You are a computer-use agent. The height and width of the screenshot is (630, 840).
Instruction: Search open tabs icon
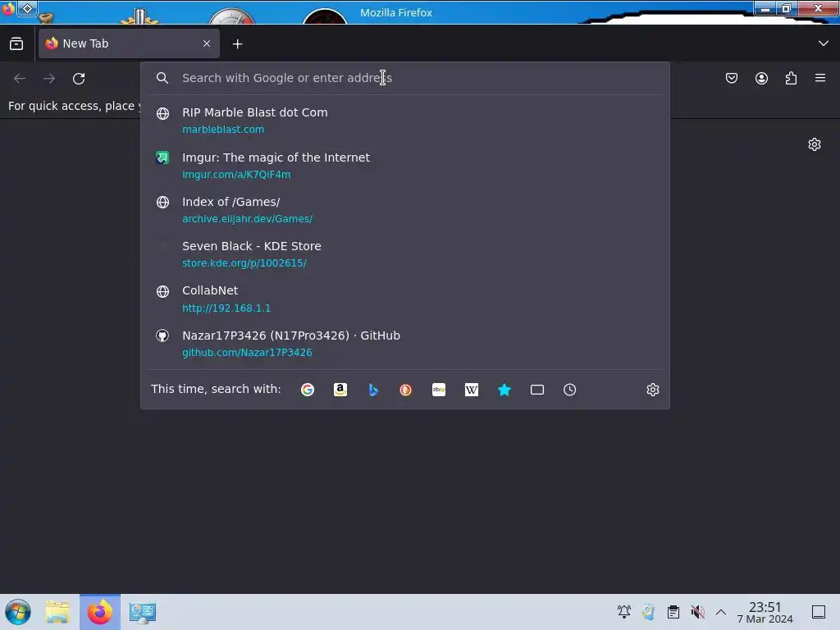[536, 390]
